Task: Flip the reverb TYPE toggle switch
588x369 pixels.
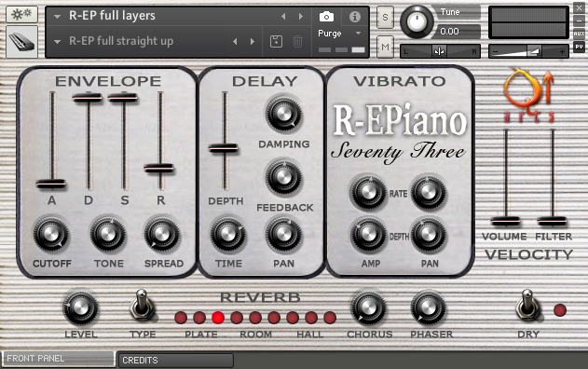Action: coord(143,305)
